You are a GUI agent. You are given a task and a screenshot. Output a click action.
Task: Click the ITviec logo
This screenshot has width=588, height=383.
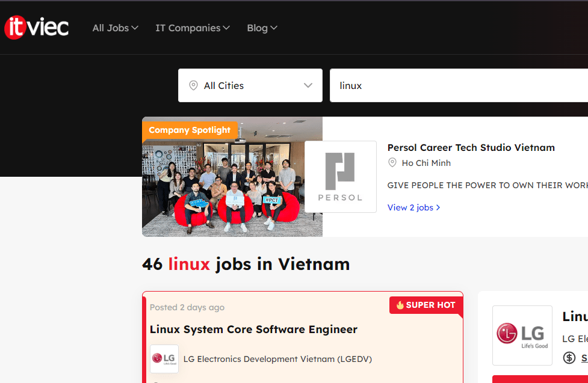coord(36,28)
